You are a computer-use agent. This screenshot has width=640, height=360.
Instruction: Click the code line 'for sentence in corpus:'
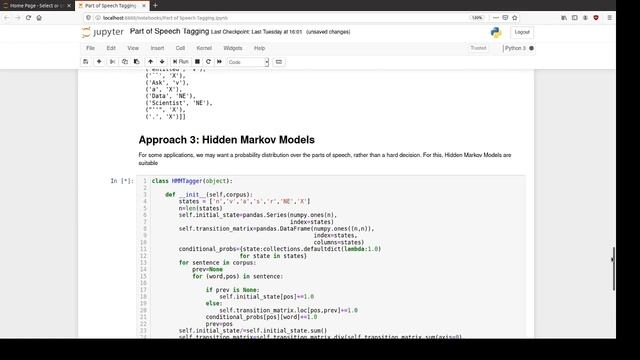[x=217, y=262]
